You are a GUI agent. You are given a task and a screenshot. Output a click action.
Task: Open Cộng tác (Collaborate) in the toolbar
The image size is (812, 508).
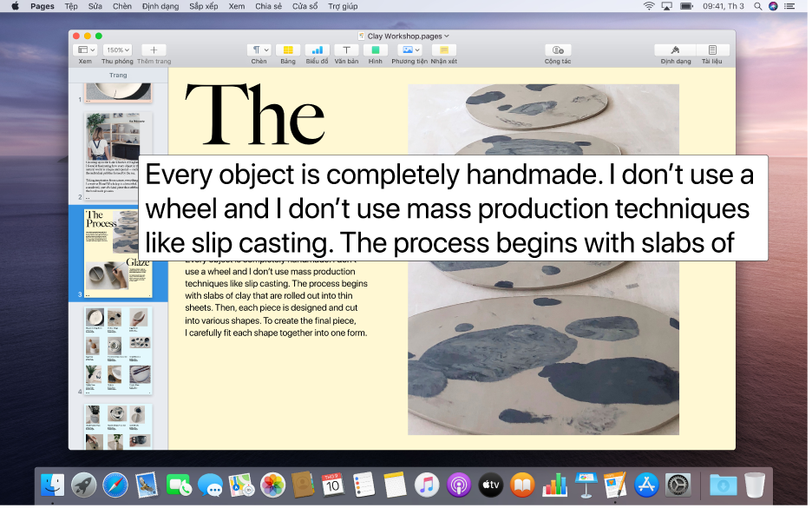560,50
